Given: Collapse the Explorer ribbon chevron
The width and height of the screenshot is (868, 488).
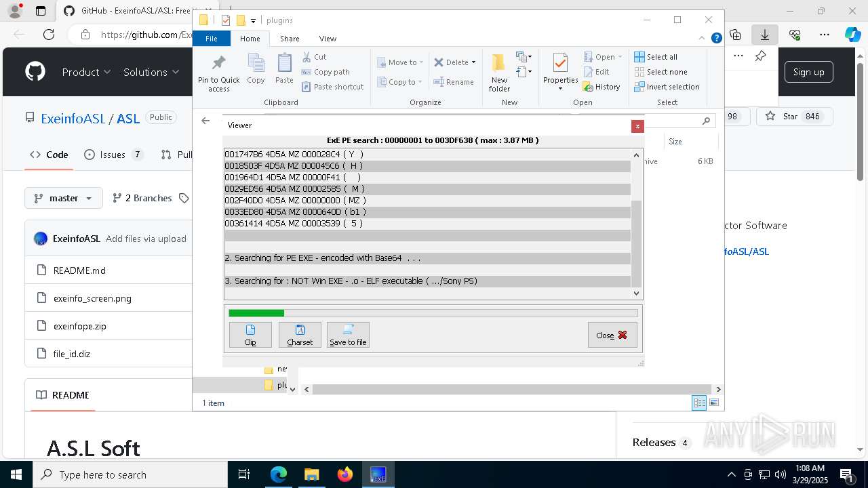Looking at the screenshot, I should pyautogui.click(x=703, y=39).
